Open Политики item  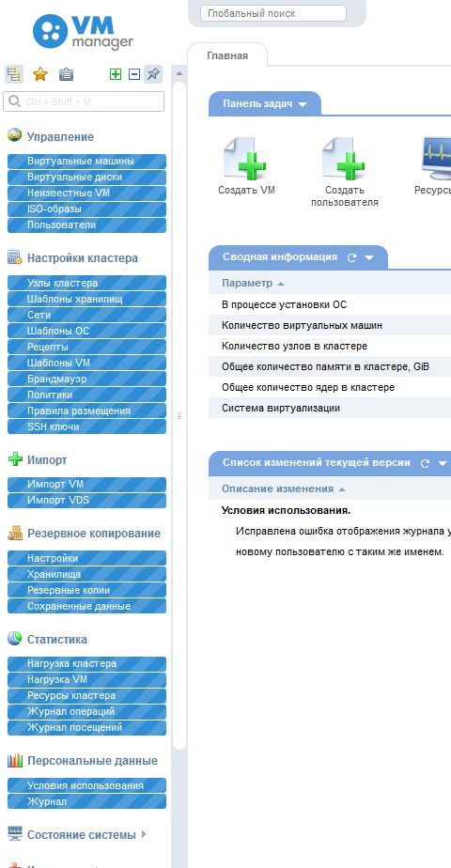86,395
